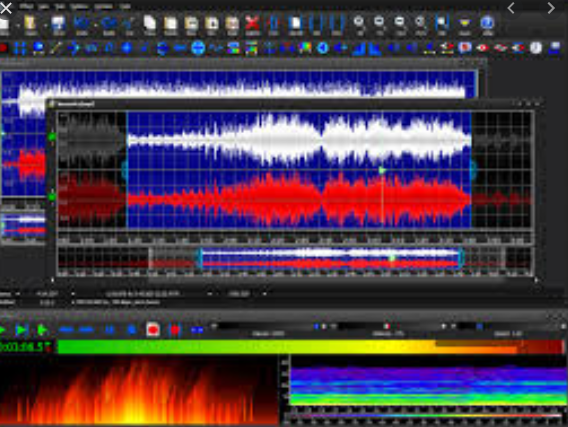568x427 pixels.
Task: Start playback with the first green play button
Action: (x=2, y=330)
